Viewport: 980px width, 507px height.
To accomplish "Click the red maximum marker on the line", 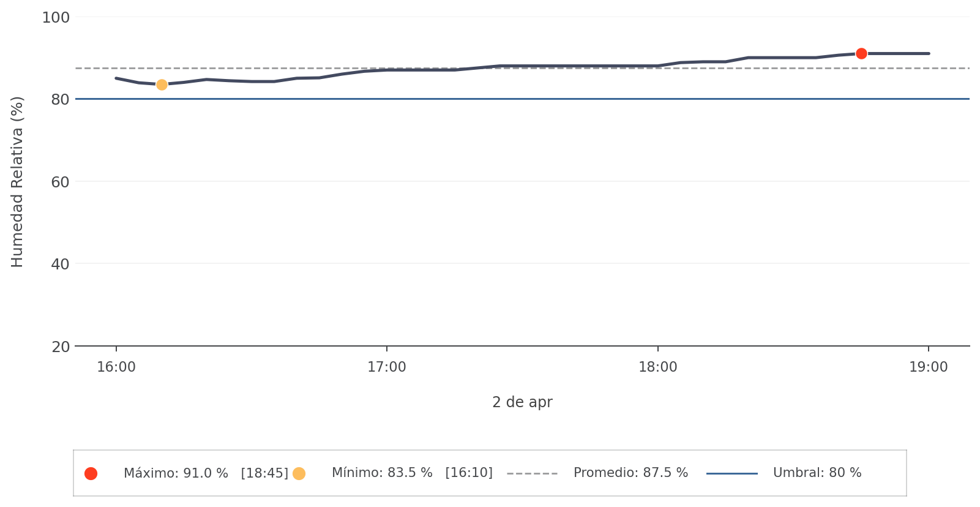I will (x=861, y=54).
